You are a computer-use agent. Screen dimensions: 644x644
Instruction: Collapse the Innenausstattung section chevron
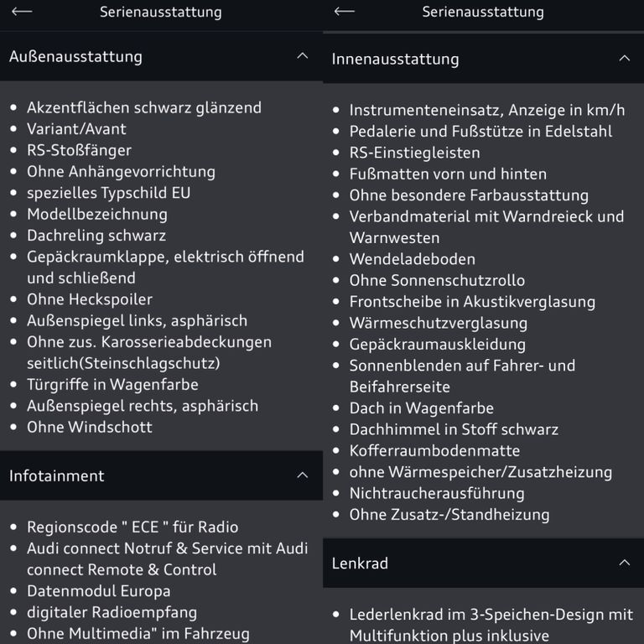(624, 59)
